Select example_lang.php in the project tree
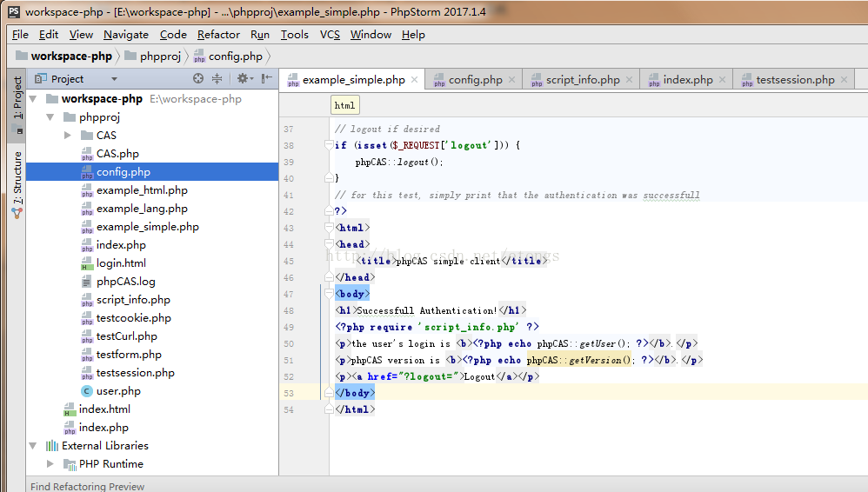 point(142,208)
